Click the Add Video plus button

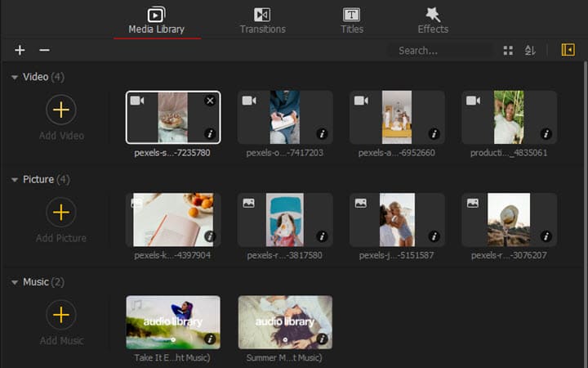pos(60,110)
